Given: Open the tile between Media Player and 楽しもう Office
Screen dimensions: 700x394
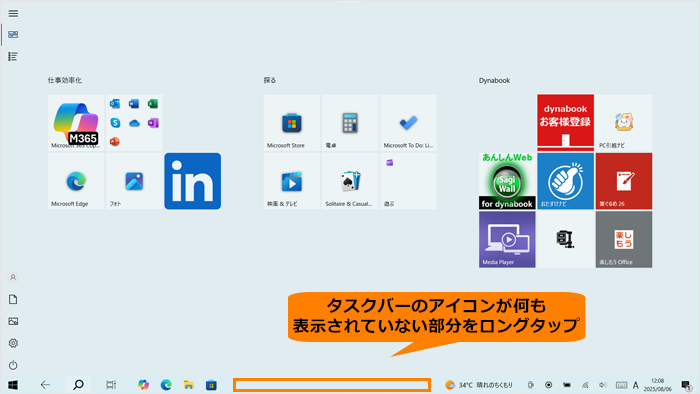Looking at the screenshot, I should coord(566,240).
